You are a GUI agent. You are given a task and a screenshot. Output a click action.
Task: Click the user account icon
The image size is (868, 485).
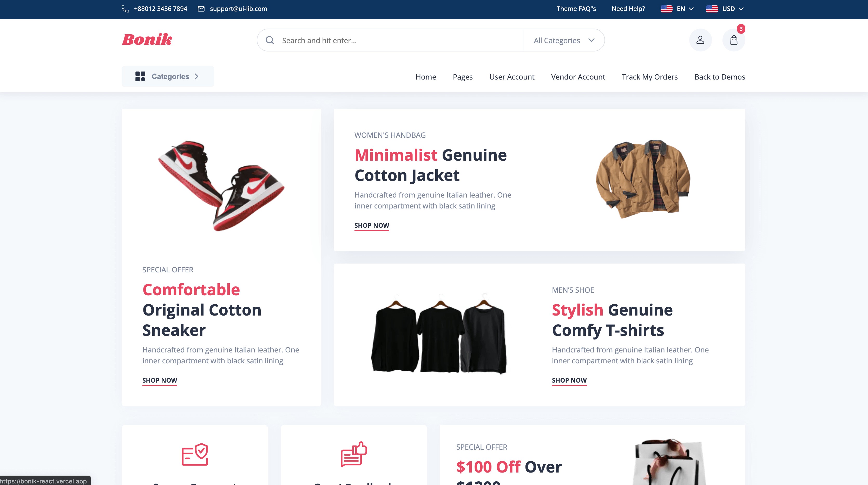point(700,40)
